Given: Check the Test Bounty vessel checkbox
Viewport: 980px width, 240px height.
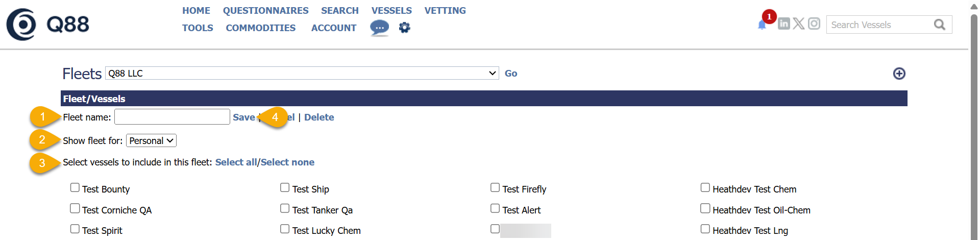Looking at the screenshot, I should (75, 187).
